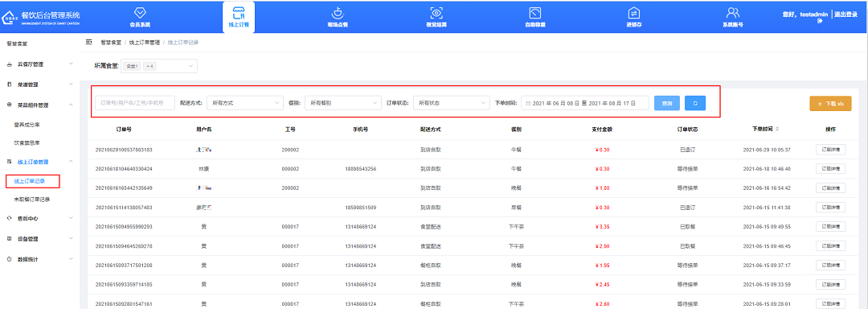Click timestamp 2021-06-15 09:37:17

tap(767, 265)
